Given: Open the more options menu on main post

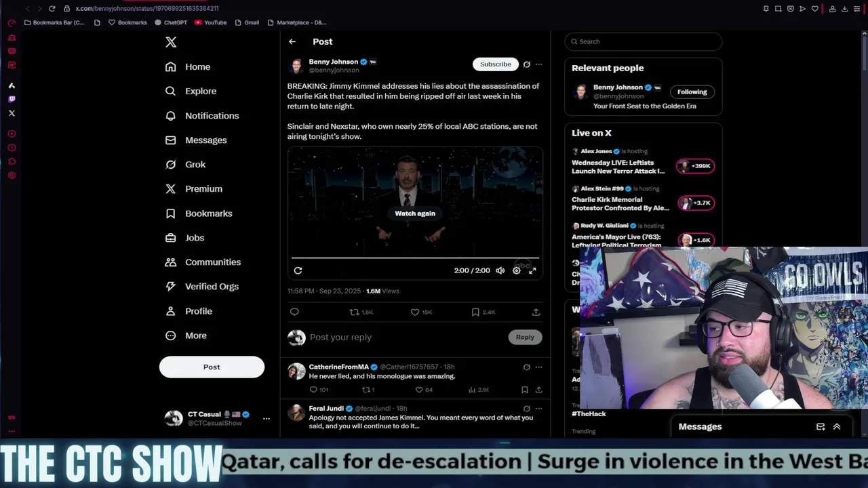Looking at the screenshot, I should [539, 64].
